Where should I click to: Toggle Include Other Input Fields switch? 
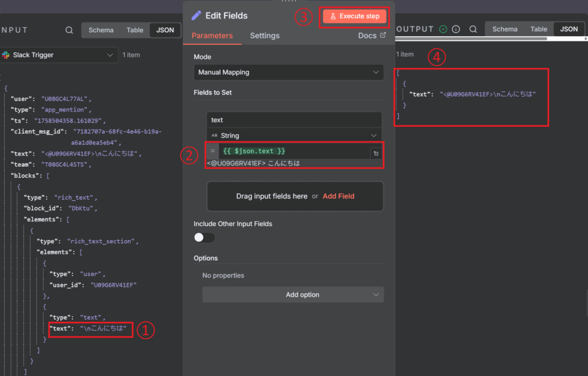(204, 237)
